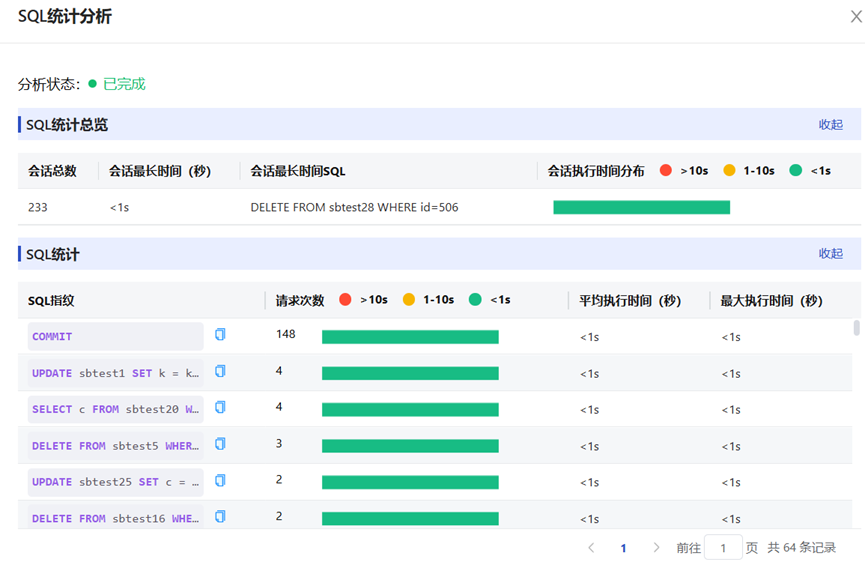Image resolution: width=865 pixels, height=577 pixels.
Task: Click the 最大执行时间 (秒) column header
Action: 771,301
